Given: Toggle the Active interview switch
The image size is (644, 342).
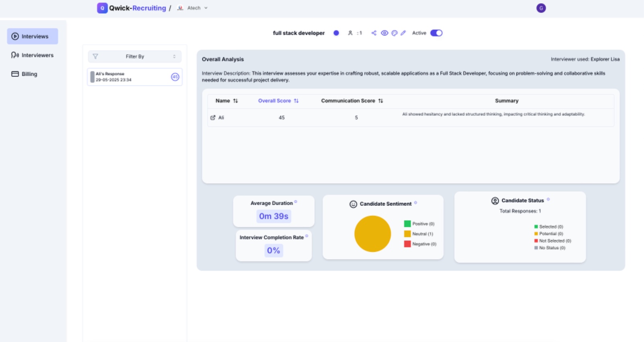Looking at the screenshot, I should pos(436,33).
